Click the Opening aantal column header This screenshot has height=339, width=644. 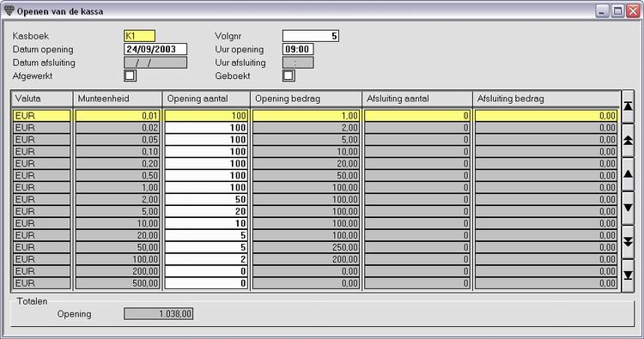(206, 99)
